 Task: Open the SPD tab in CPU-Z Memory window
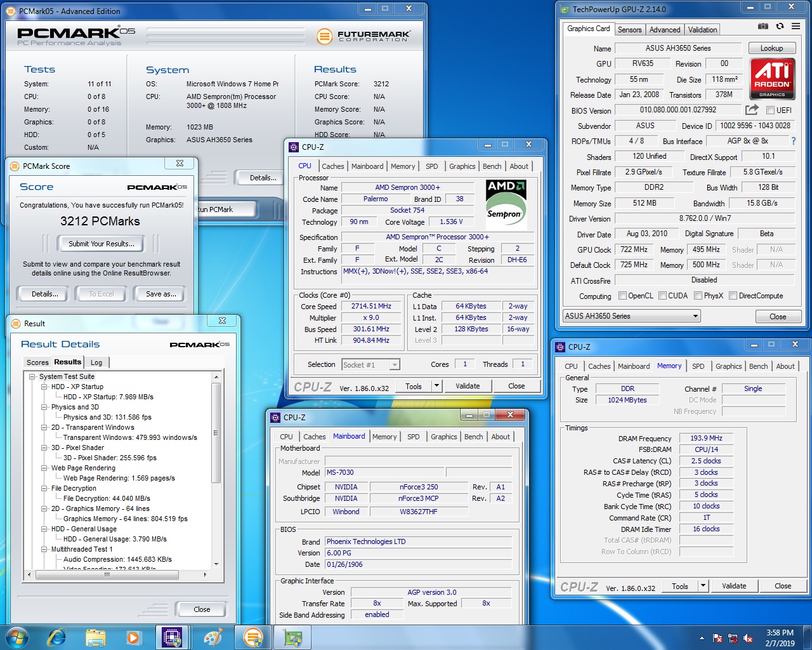coord(698,366)
